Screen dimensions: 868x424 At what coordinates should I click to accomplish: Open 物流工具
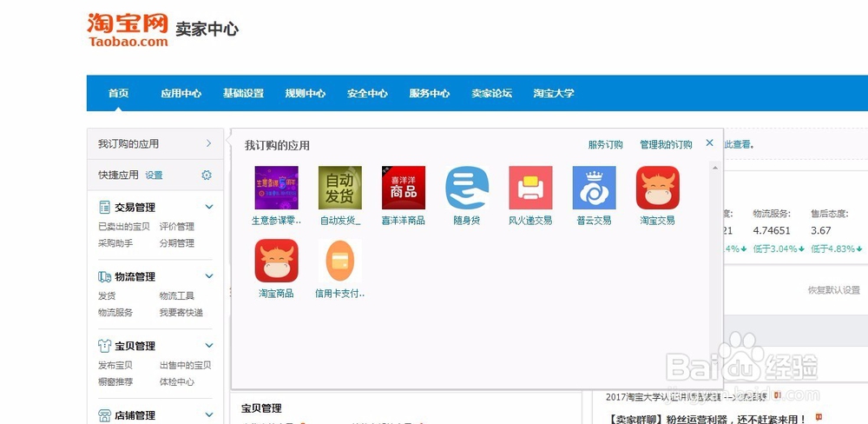176,296
